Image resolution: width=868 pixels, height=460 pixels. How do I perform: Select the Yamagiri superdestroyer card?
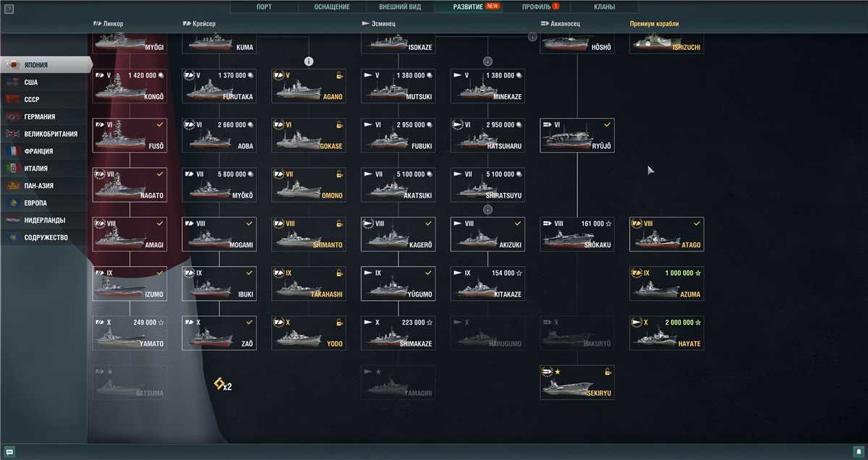point(399,383)
